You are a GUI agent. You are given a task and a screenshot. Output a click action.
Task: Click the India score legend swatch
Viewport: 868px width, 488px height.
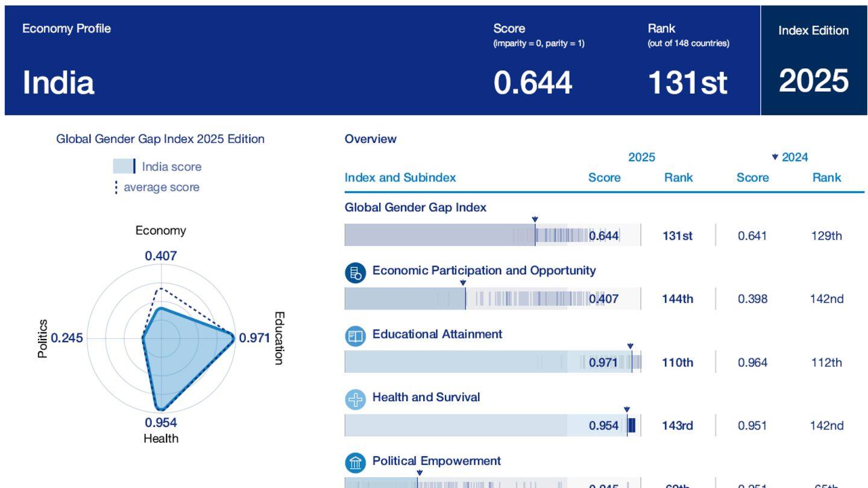coord(124,166)
